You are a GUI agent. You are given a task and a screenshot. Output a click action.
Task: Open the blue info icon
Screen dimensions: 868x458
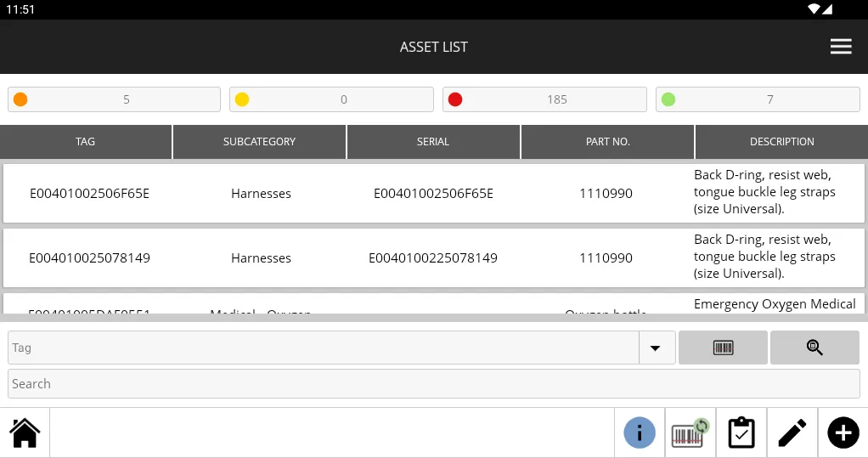click(x=639, y=433)
